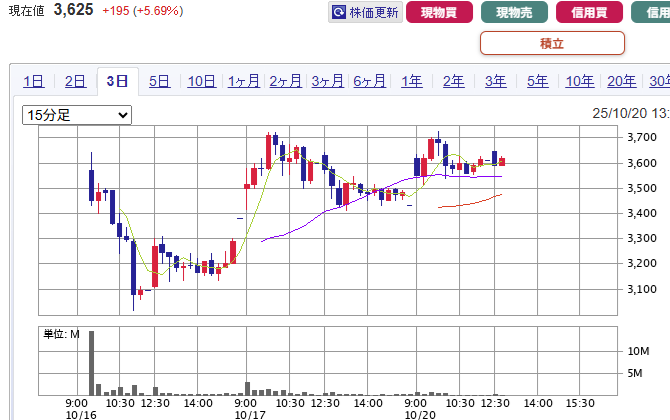Select the 20年 period tab
The width and height of the screenshot is (670, 420).
point(621,82)
